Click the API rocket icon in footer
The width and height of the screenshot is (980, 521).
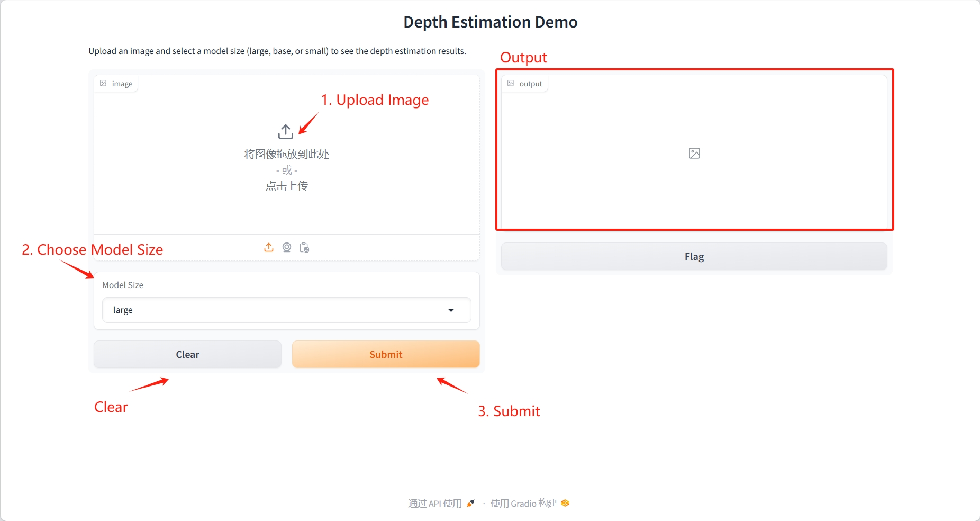pyautogui.click(x=470, y=503)
